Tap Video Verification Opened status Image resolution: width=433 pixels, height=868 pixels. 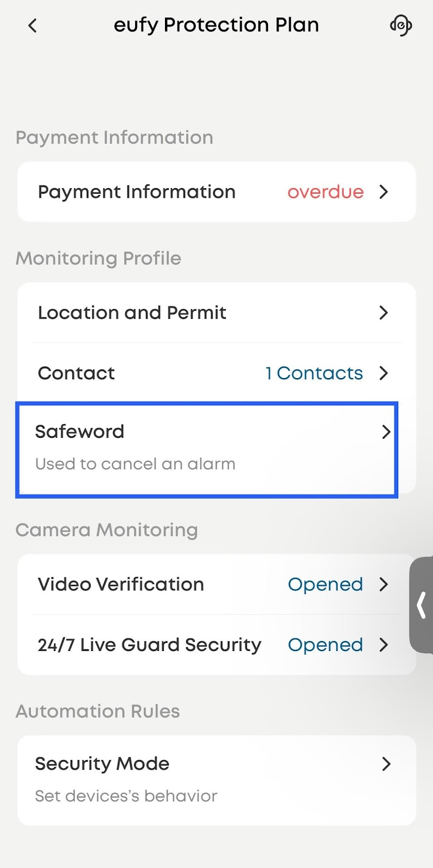pos(325,584)
